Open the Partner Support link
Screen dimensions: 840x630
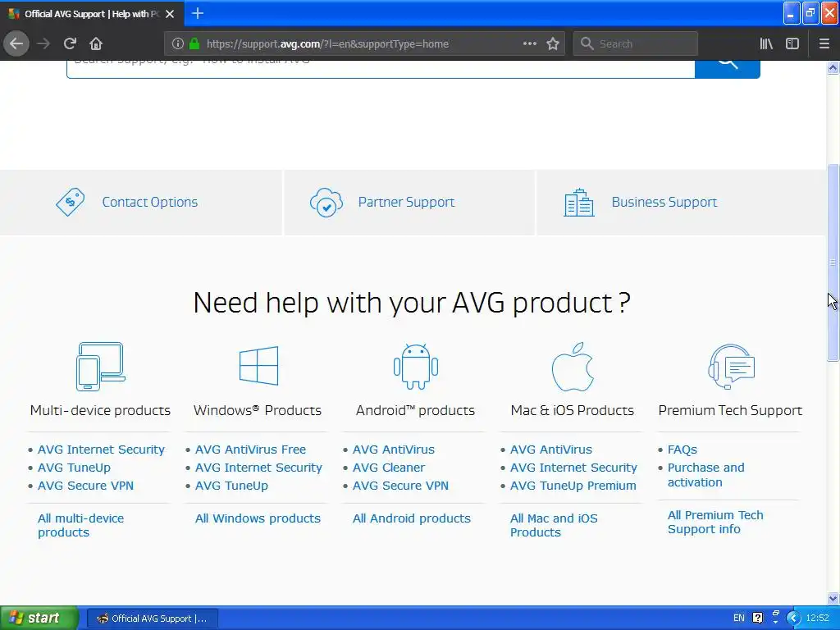(406, 202)
